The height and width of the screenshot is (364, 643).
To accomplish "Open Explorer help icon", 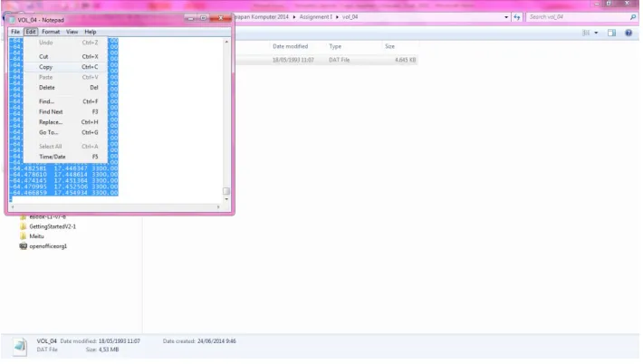I will pos(629,33).
